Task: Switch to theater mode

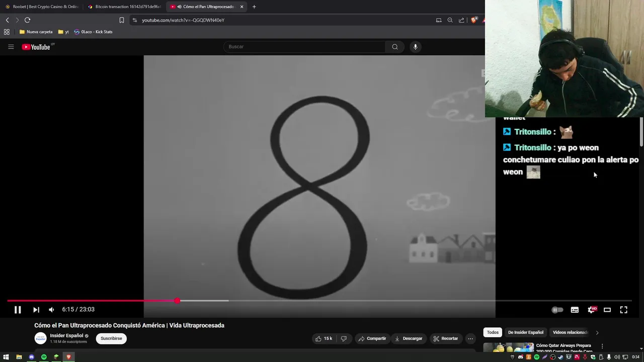Action: (607, 310)
